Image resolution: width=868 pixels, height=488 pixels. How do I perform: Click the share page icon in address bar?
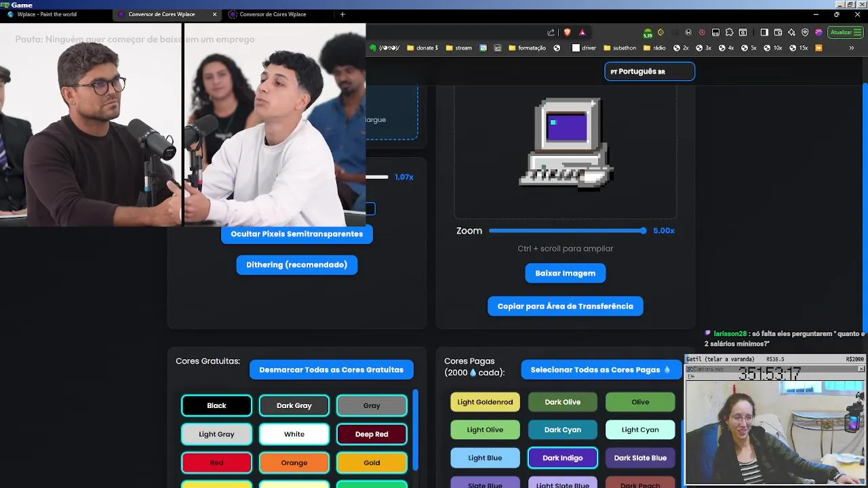(551, 33)
